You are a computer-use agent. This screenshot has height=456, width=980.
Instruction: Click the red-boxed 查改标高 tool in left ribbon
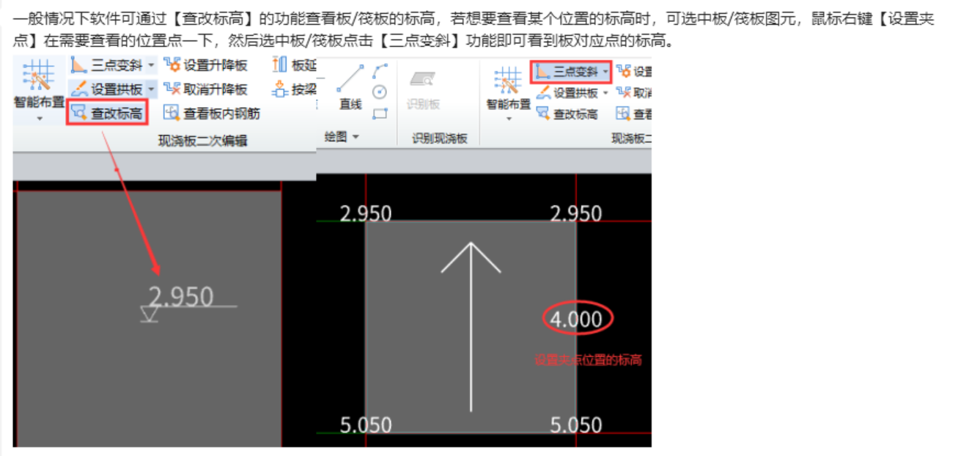tap(106, 114)
